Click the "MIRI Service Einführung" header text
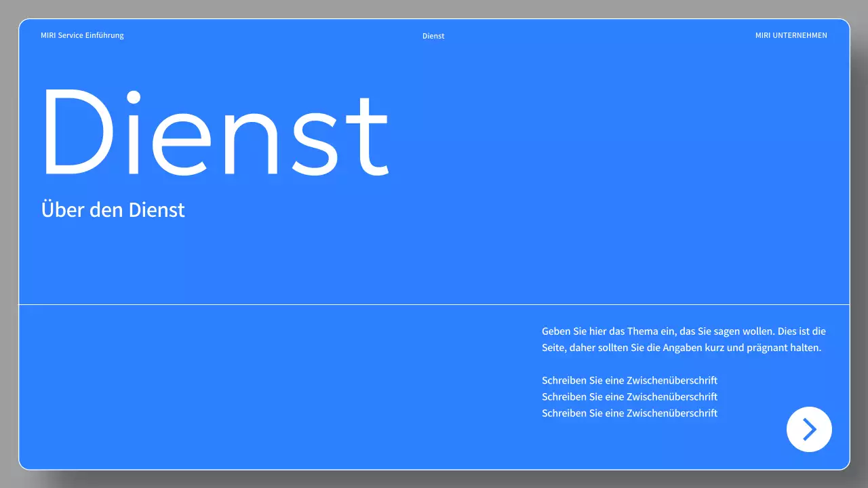Image resolution: width=868 pixels, height=488 pixels. click(x=82, y=35)
